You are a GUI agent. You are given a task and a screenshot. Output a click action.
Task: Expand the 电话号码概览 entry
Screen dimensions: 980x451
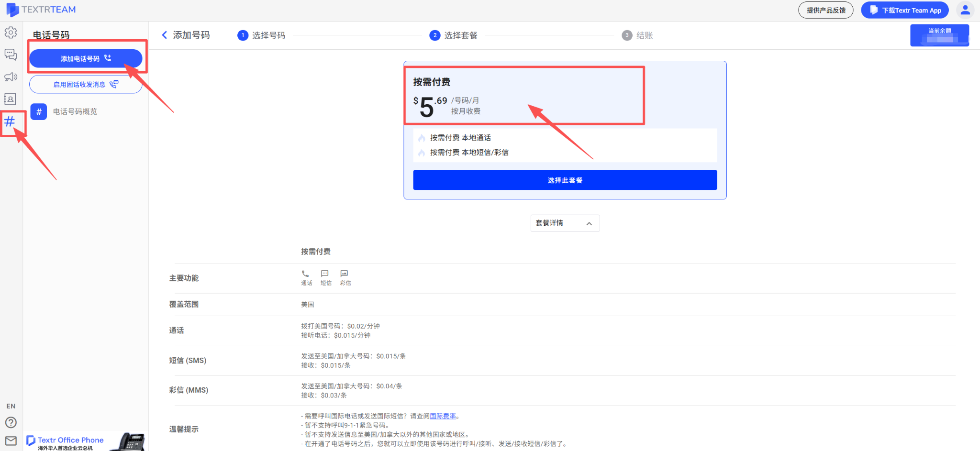pyautogui.click(x=76, y=111)
